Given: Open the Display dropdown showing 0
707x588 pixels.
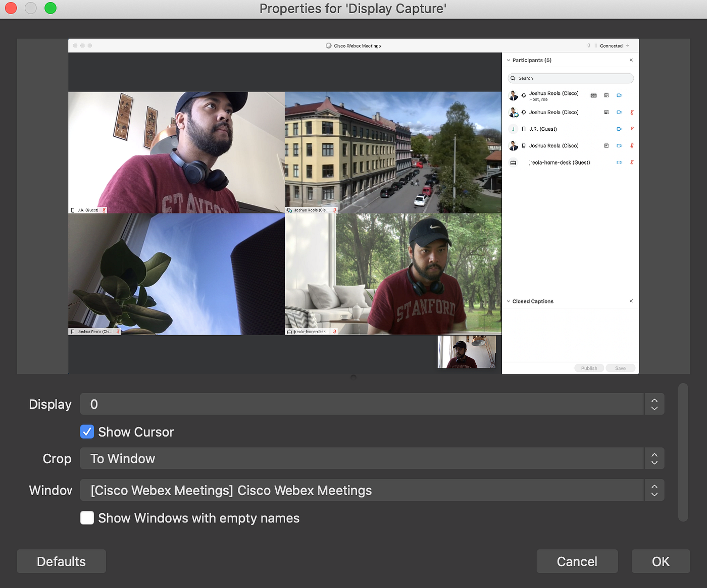Looking at the screenshot, I should coord(372,404).
